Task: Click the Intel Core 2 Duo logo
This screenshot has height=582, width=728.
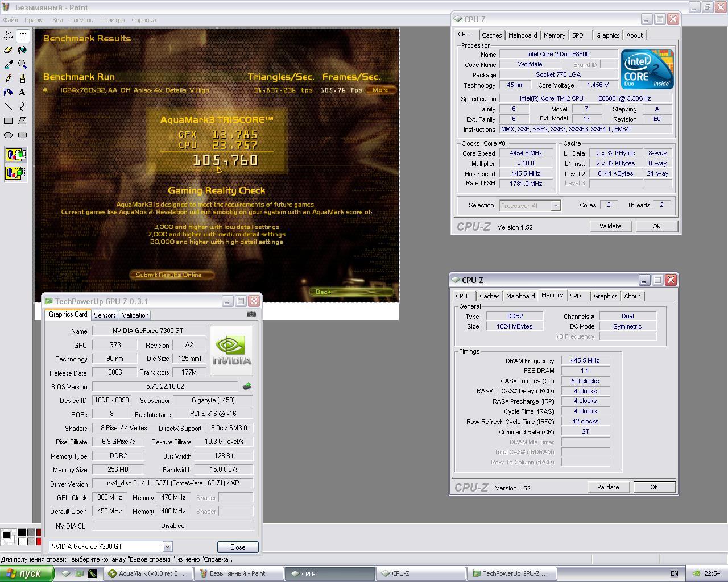Action: (x=647, y=69)
